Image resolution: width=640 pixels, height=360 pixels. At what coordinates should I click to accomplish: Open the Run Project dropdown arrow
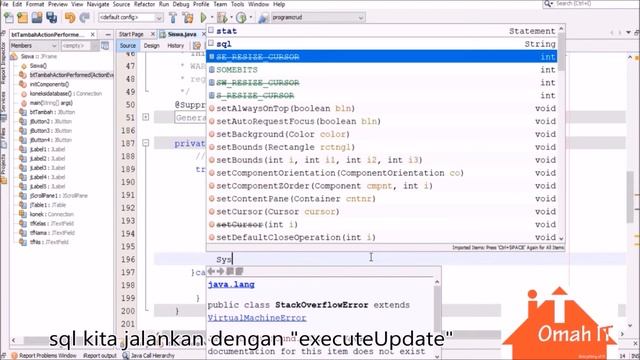211,18
